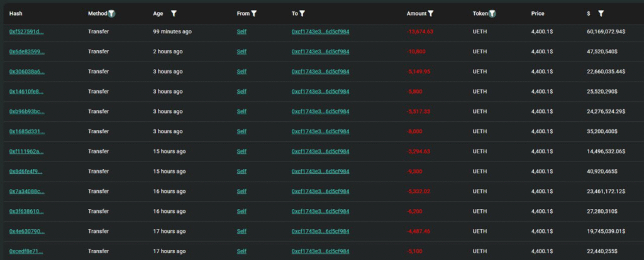Open recipient address in the 2 hours ago row
This screenshot has height=260, width=644.
320,51
